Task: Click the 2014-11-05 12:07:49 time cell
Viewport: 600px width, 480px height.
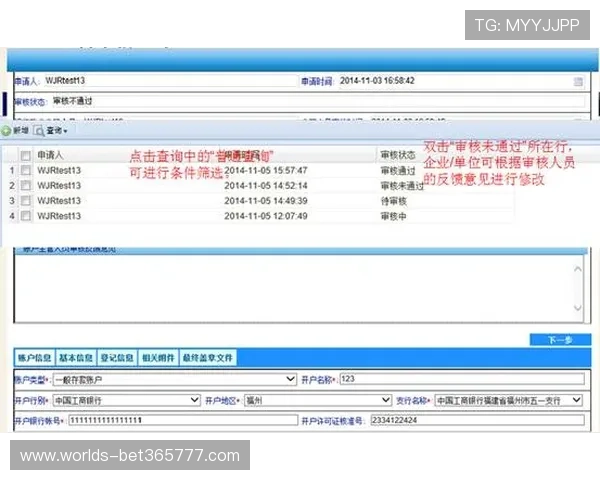Action: (266, 216)
